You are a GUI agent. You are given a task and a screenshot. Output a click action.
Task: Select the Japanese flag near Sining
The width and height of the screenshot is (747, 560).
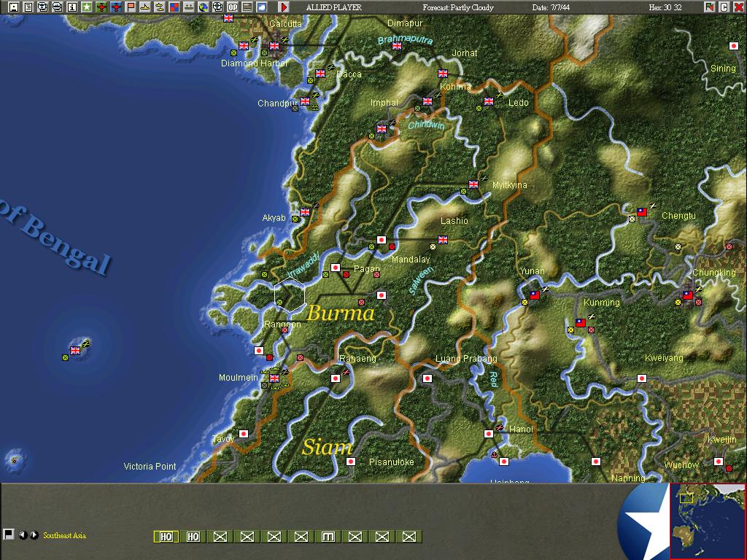(x=734, y=46)
